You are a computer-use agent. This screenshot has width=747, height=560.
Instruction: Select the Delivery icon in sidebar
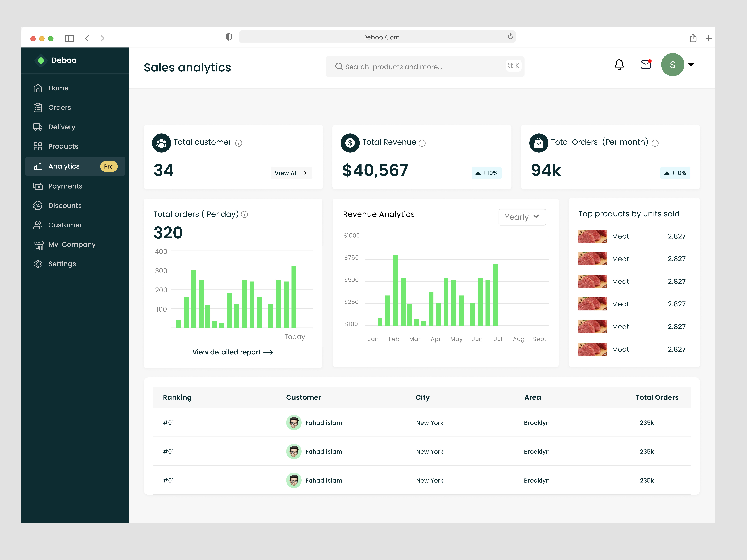coord(38,127)
